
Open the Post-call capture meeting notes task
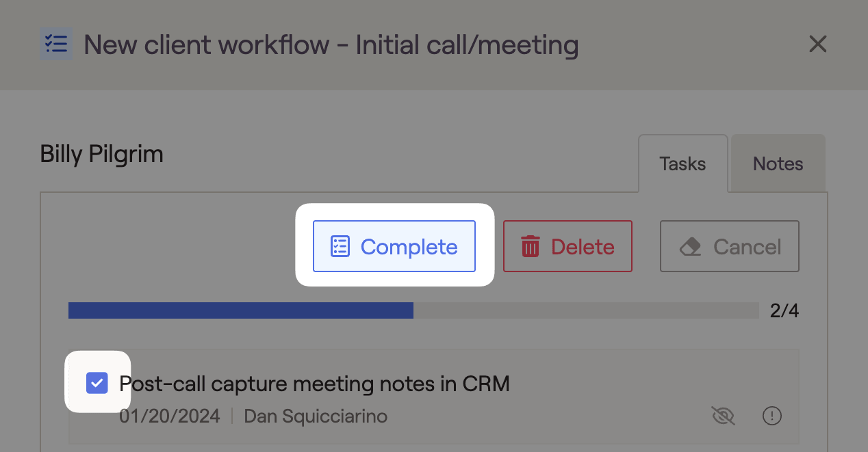tap(314, 384)
